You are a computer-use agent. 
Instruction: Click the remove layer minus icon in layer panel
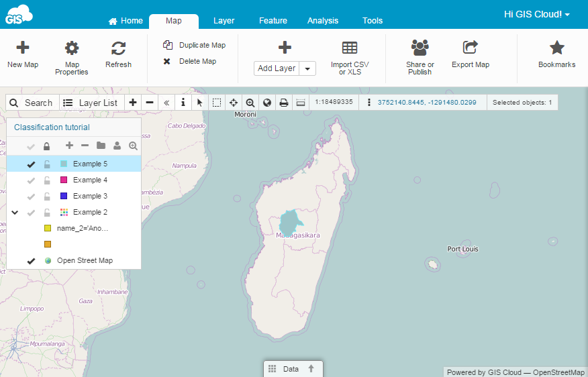click(85, 146)
